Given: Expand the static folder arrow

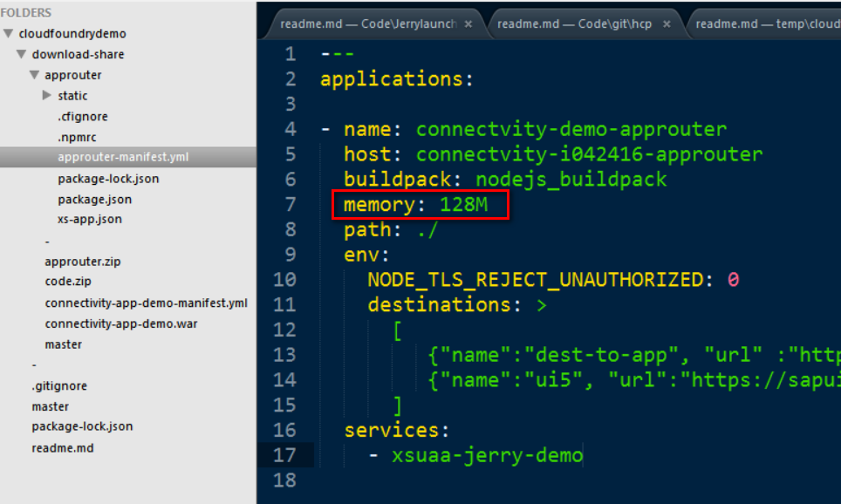Looking at the screenshot, I should click(46, 95).
